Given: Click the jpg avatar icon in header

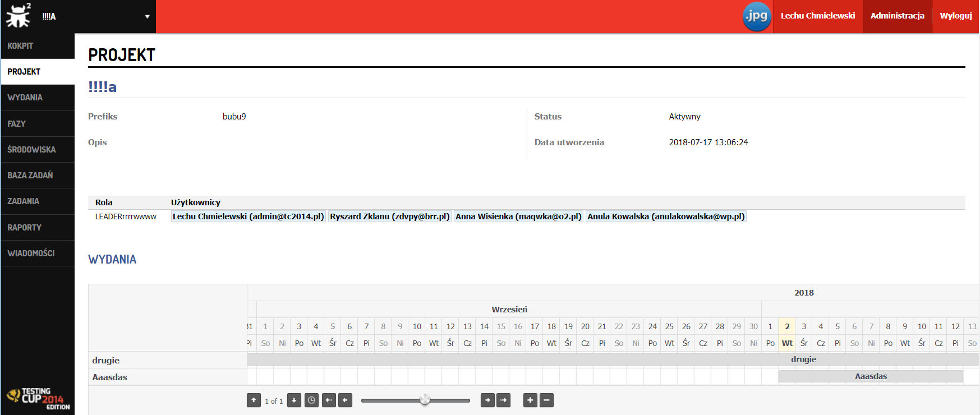Looking at the screenshot, I should pos(757,16).
